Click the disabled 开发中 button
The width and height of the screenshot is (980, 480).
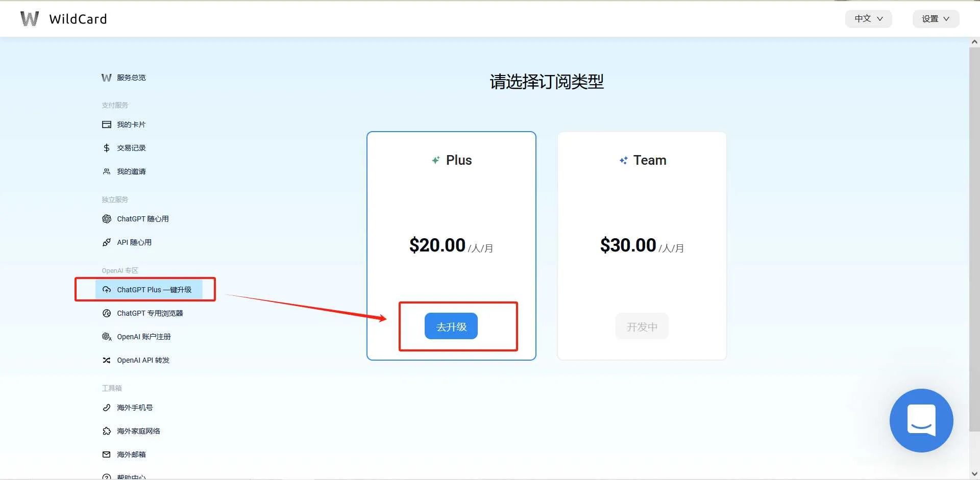642,326
